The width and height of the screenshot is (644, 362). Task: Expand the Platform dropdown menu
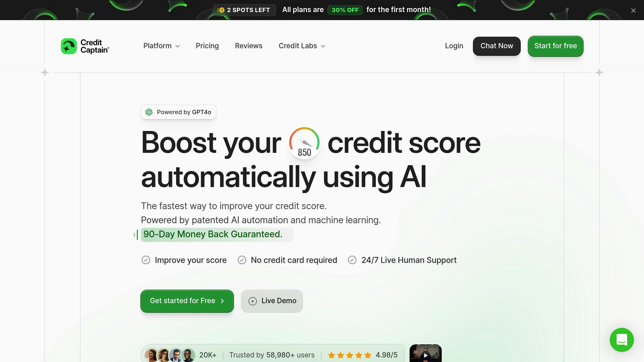click(x=161, y=46)
